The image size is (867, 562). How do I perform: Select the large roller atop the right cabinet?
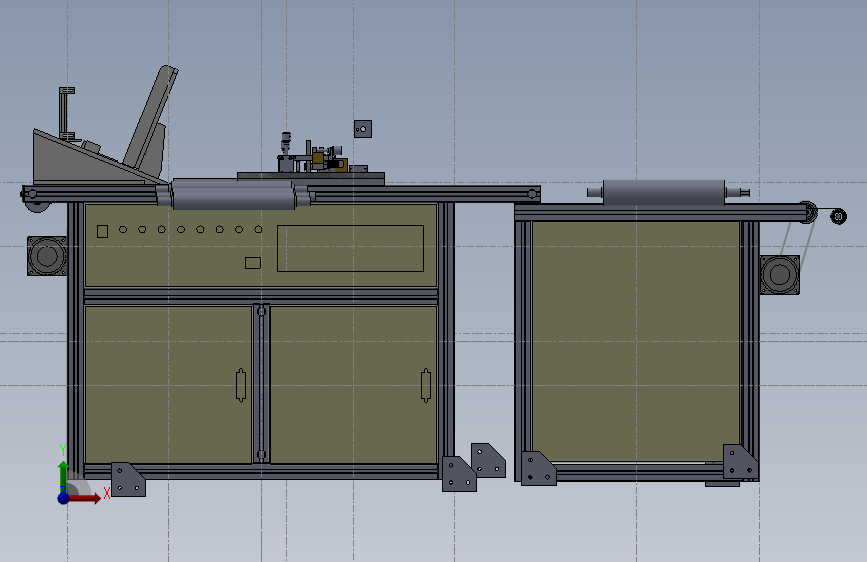[x=664, y=192]
